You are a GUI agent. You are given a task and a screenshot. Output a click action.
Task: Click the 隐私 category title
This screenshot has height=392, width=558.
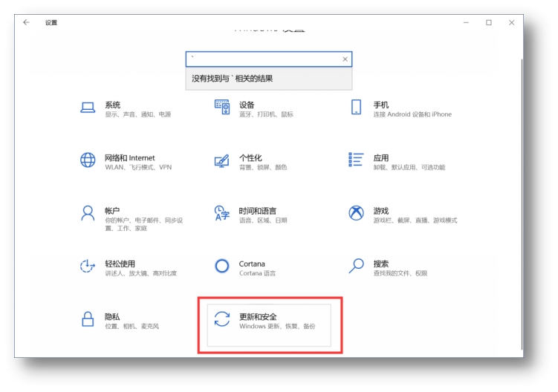[x=112, y=316]
